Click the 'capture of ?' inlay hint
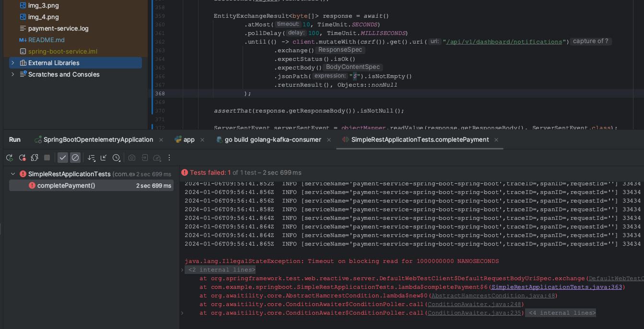Screen dimensions: 644x329 click(x=591, y=41)
